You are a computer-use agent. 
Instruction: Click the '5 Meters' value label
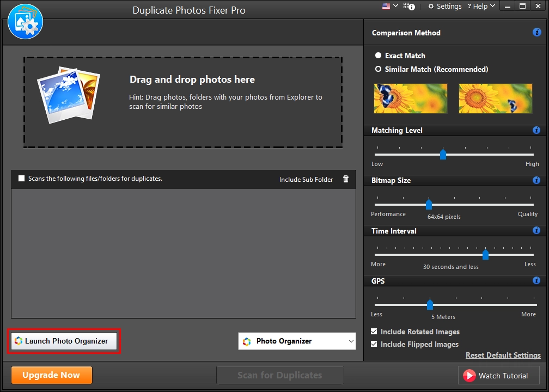point(443,317)
